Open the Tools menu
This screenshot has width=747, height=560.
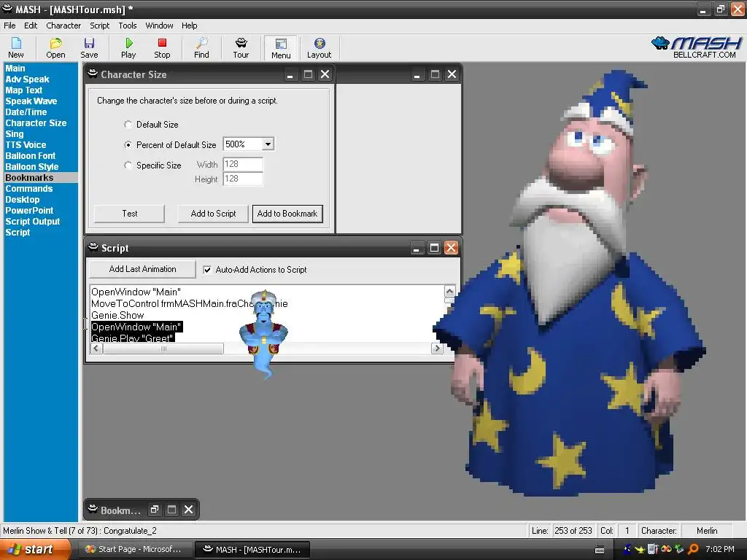[127, 26]
